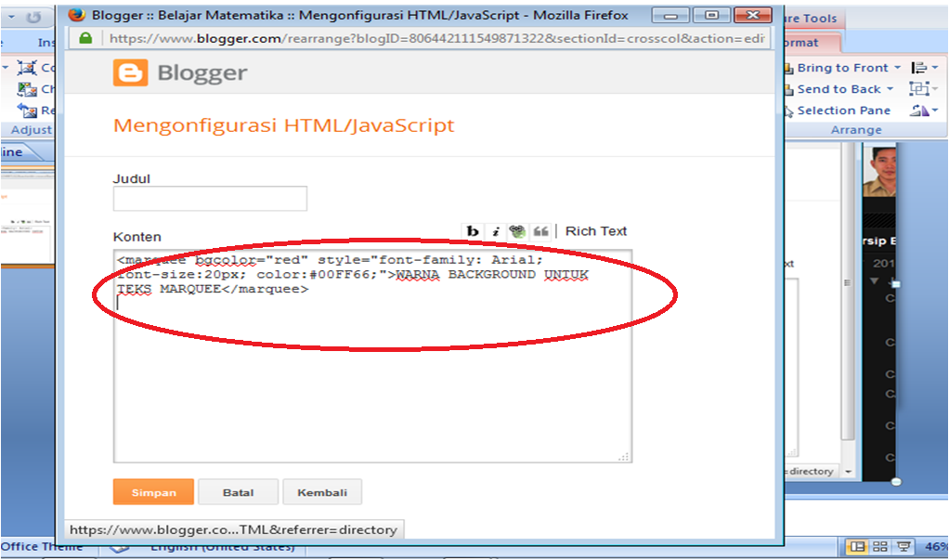Click the Picture Tools contextual tab header
949x560 pixels.
tap(811, 19)
